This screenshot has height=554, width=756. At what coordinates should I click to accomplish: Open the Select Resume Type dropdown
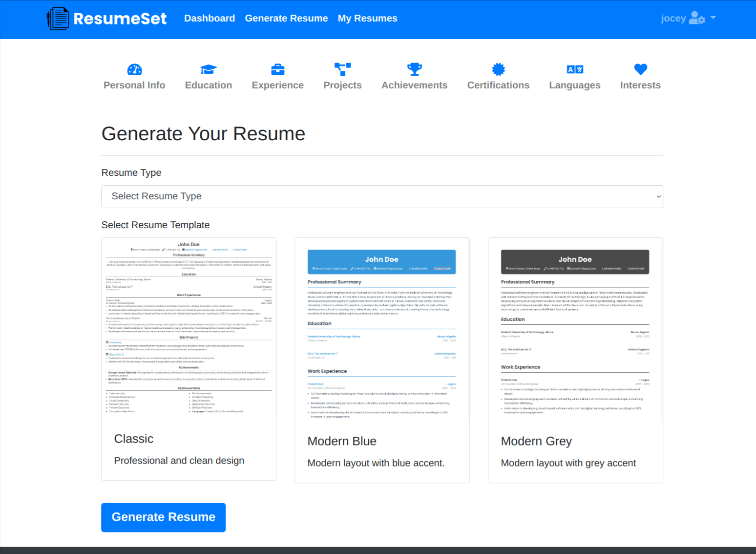pos(382,196)
